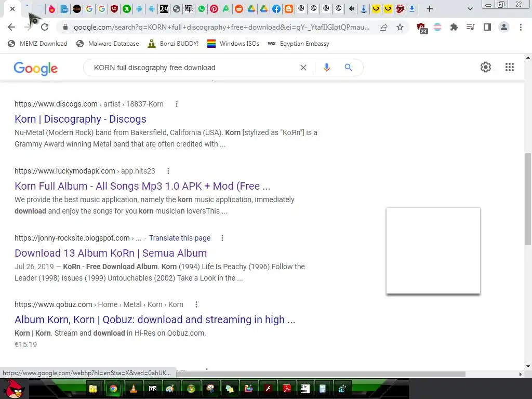Open the Angry Birds start button
Image resolution: width=532 pixels, height=399 pixels.
[14, 389]
